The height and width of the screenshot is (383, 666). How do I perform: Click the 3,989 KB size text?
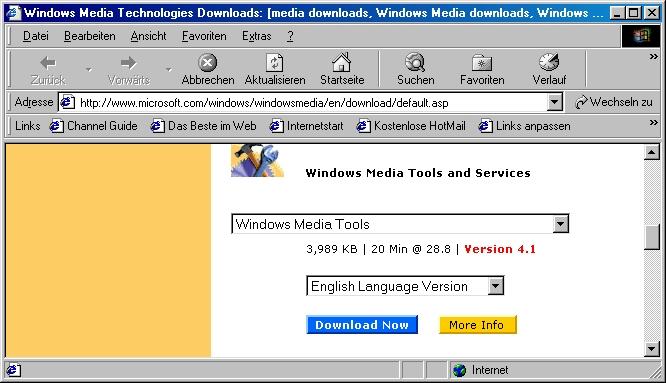(x=332, y=249)
